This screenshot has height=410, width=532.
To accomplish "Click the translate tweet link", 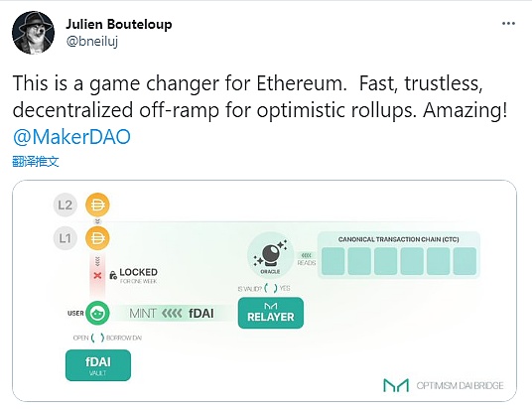I will coord(36,161).
